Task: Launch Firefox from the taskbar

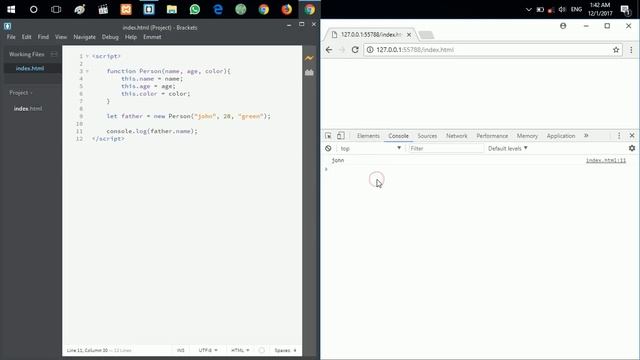Action: (287, 9)
